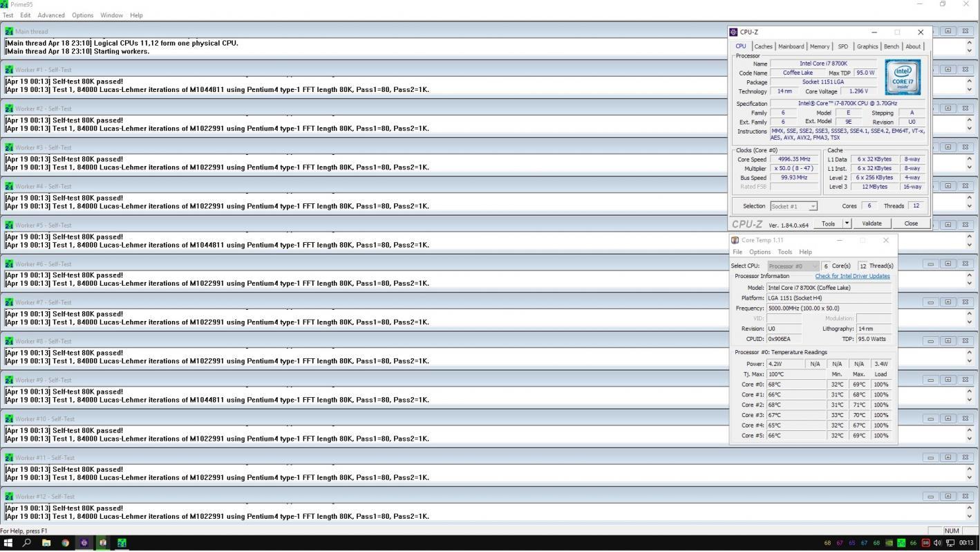Open Prime95 Help menu

click(136, 15)
